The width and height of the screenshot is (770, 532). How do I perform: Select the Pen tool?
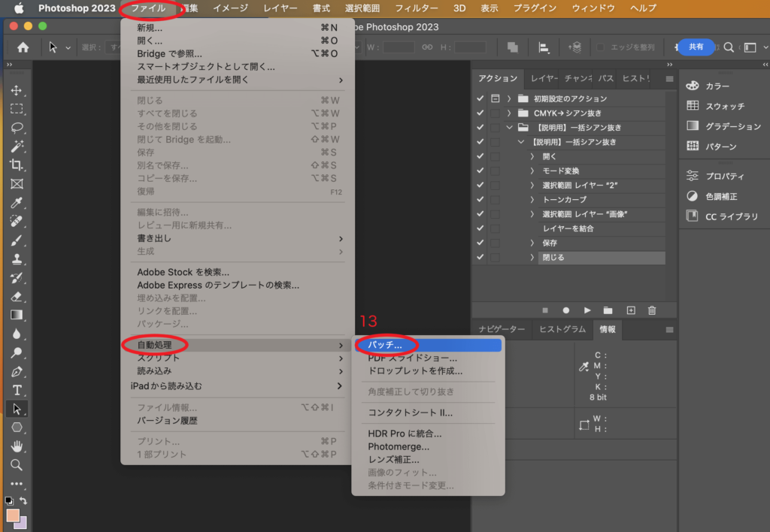[x=17, y=371]
